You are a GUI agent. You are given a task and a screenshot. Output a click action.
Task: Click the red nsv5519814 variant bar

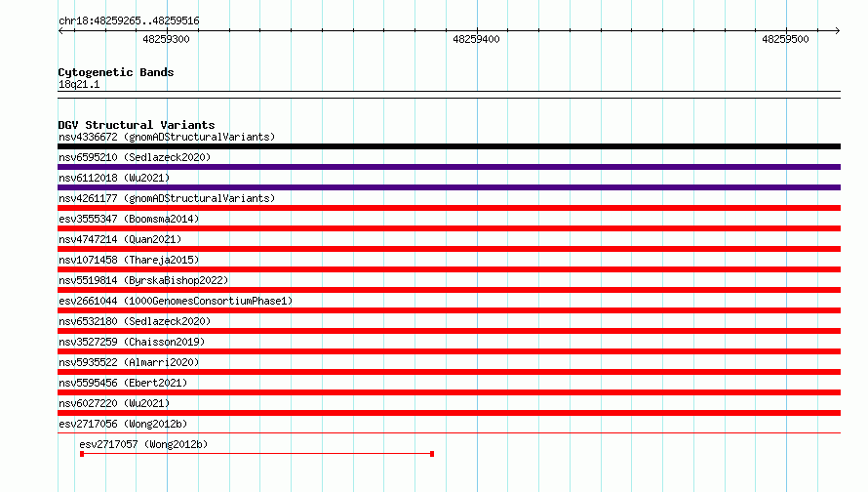(x=449, y=290)
